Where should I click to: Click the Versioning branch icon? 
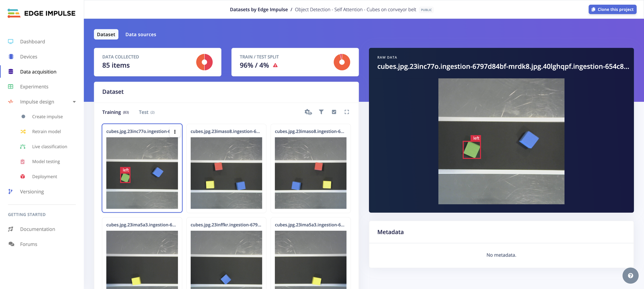point(10,192)
